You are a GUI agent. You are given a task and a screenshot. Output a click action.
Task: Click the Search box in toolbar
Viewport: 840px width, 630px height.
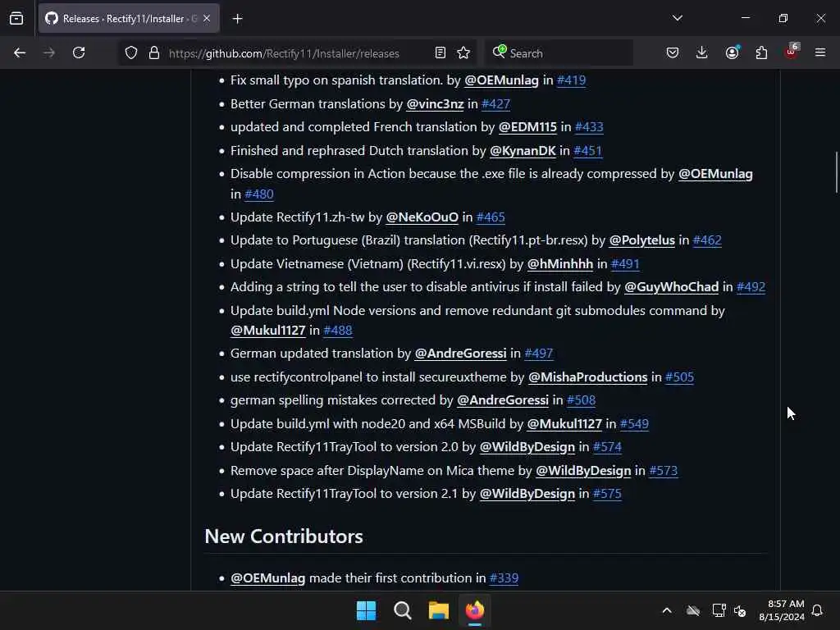559,53
